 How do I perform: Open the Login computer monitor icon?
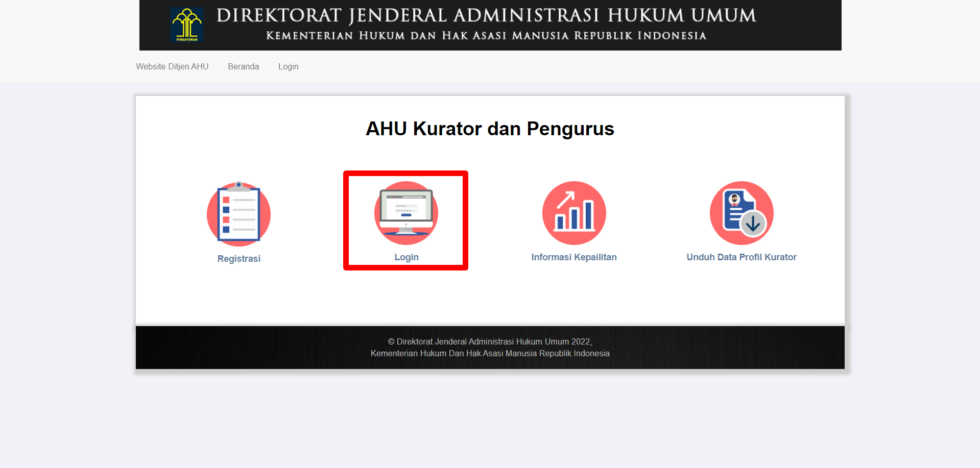pyautogui.click(x=406, y=213)
